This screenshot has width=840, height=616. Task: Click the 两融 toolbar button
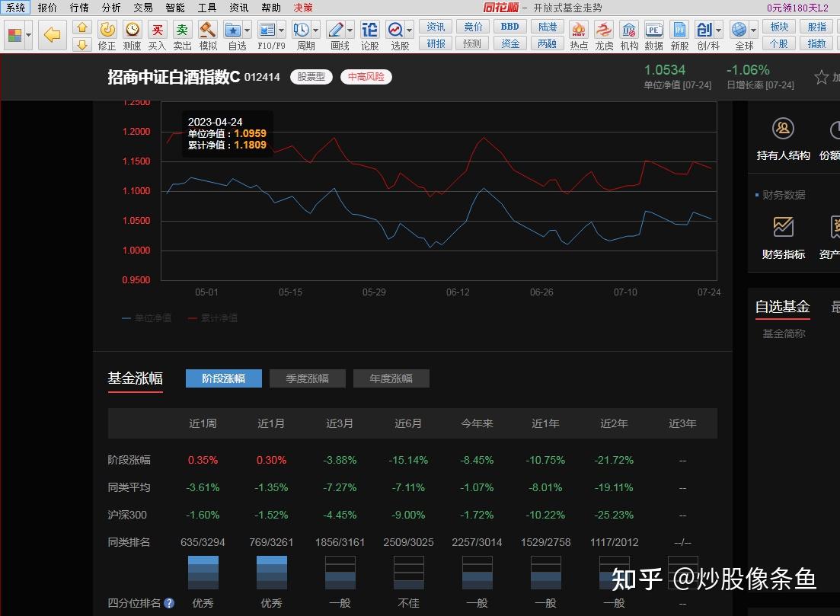click(547, 43)
